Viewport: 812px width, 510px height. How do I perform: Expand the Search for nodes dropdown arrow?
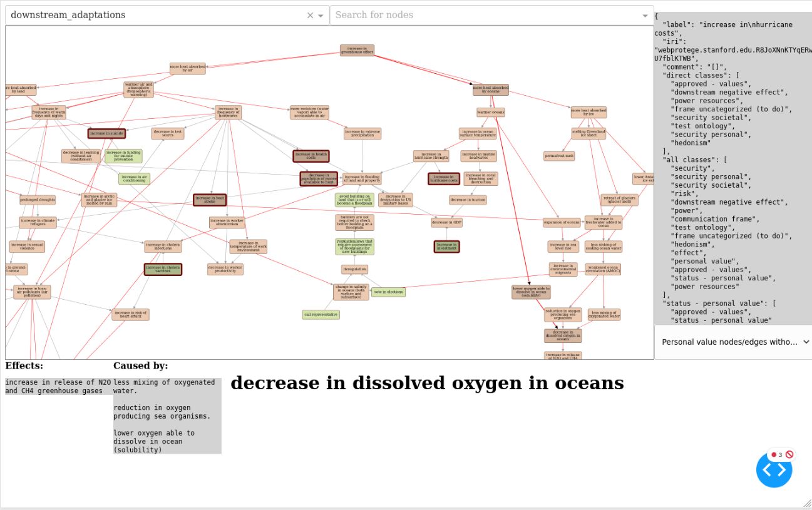[x=645, y=16]
